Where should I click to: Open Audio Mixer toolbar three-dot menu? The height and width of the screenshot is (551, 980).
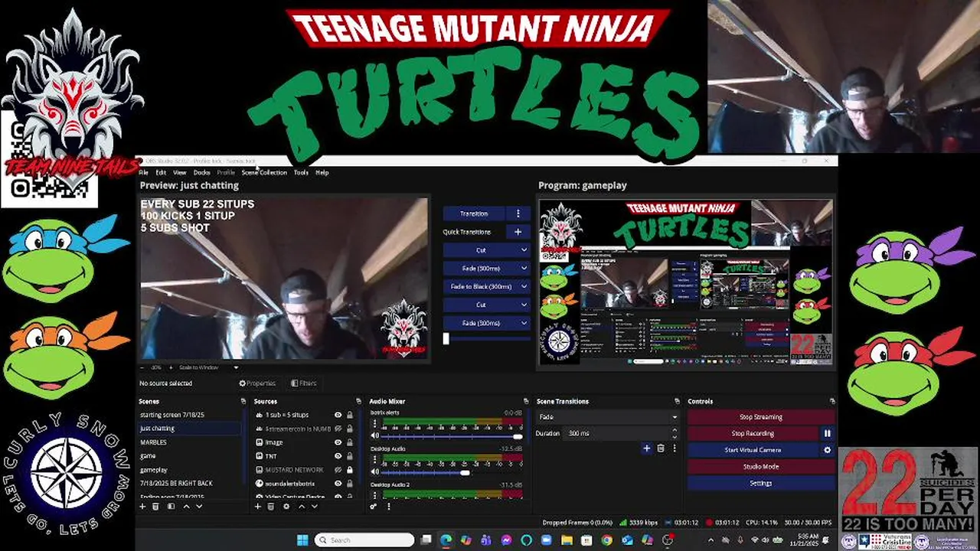[388, 507]
